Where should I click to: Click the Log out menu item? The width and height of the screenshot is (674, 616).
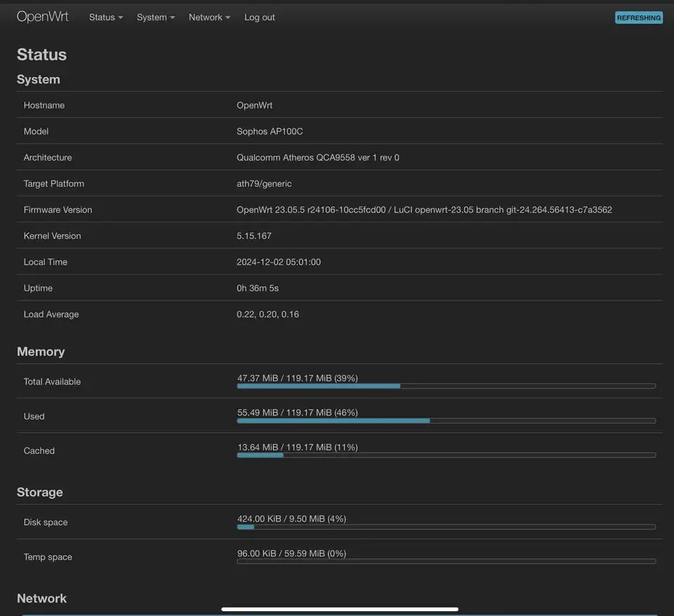pos(259,17)
